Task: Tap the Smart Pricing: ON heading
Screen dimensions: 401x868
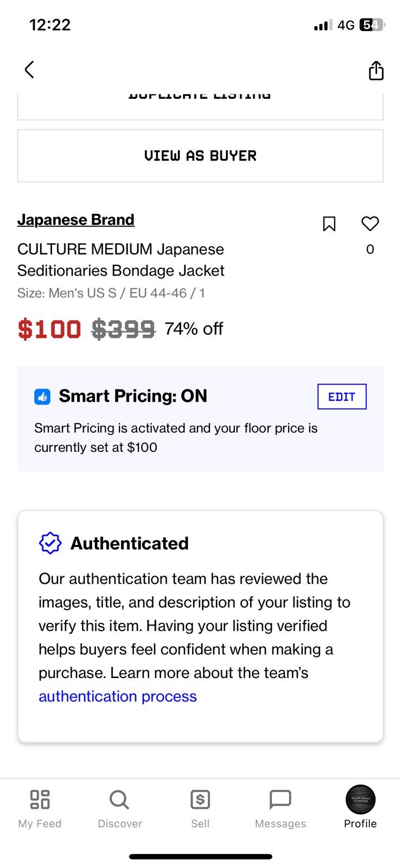Action: pyautogui.click(x=133, y=396)
